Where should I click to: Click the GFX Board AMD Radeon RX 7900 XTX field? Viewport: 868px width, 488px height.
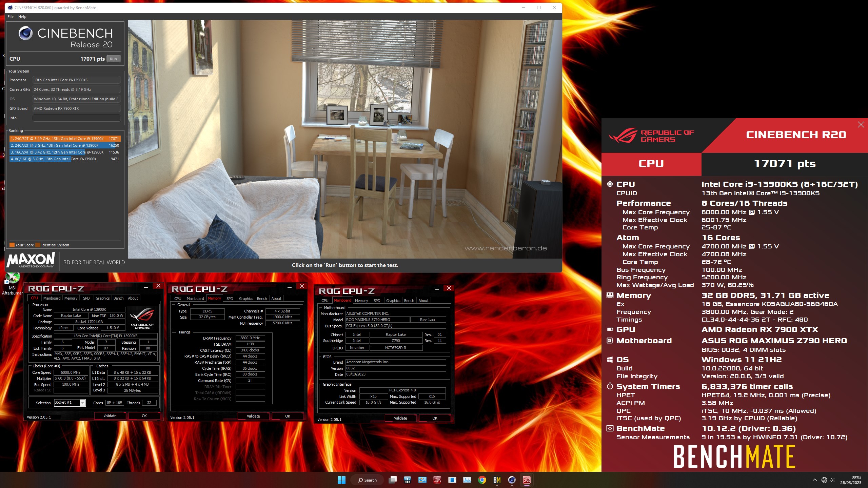tap(76, 108)
